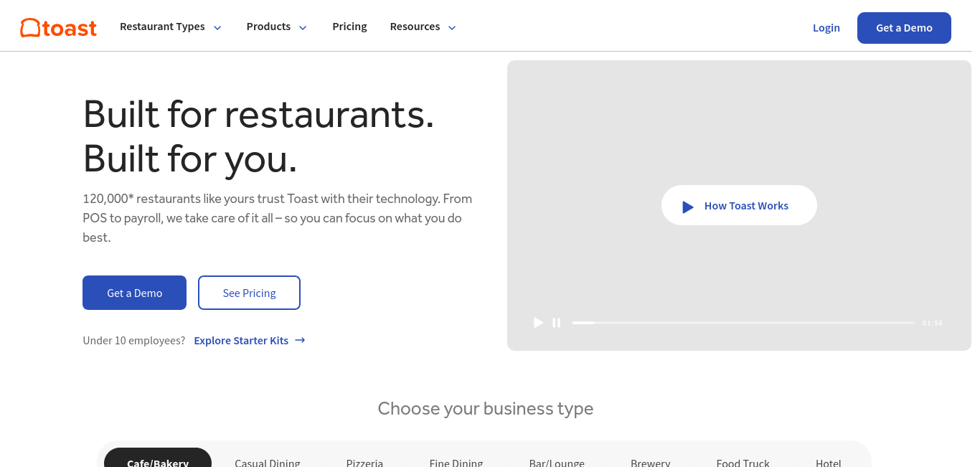The height and width of the screenshot is (467, 980).
Task: Expand the Products dropdown chevron
Action: [x=303, y=28]
